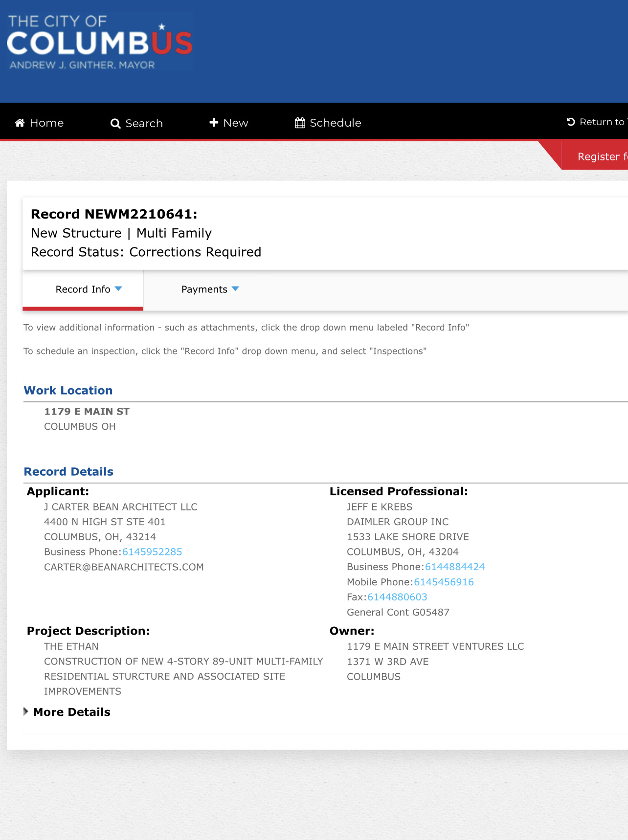This screenshot has height=840, width=628.
Task: Click the CARTER@BEANARCHITECTS.COM email text
Action: click(x=124, y=567)
